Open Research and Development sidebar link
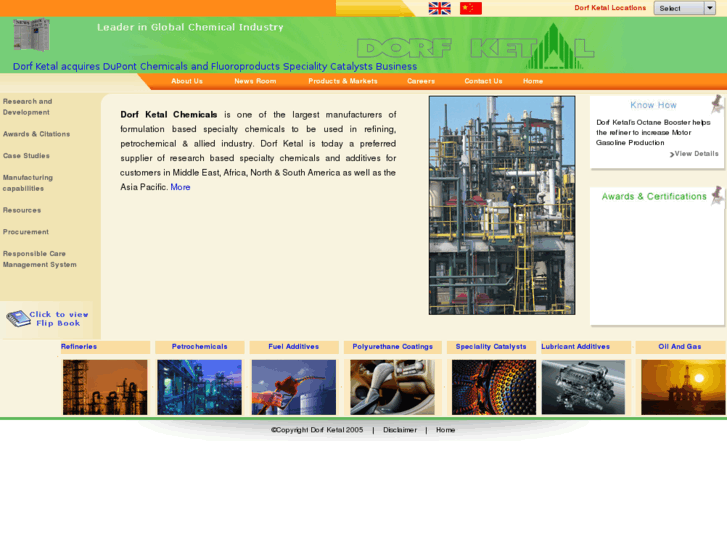 [x=27, y=107]
